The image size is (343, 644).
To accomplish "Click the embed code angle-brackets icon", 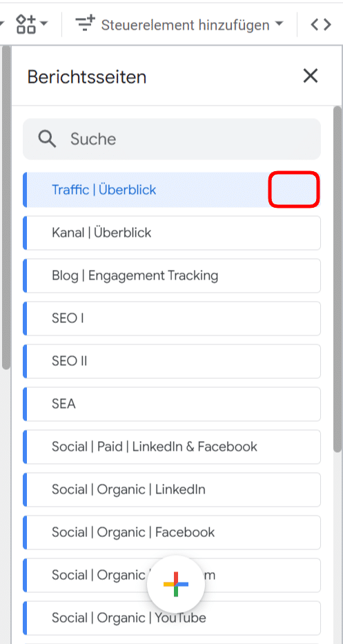I will 321,25.
